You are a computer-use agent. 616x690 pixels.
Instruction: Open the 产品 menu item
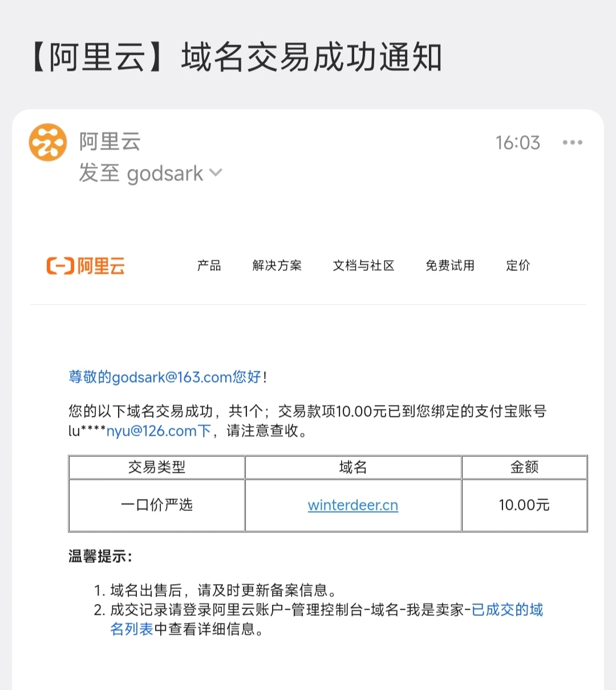pyautogui.click(x=209, y=266)
